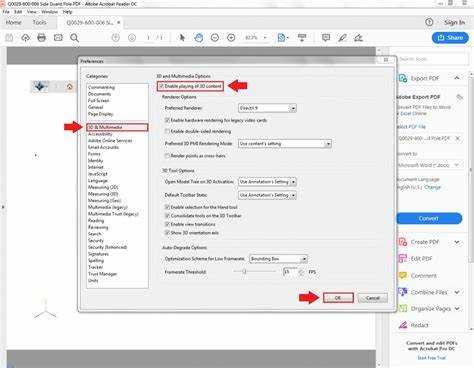The width and height of the screenshot is (474, 368).
Task: Go to next page arrow icon
Action: pyautogui.click(x=132, y=38)
